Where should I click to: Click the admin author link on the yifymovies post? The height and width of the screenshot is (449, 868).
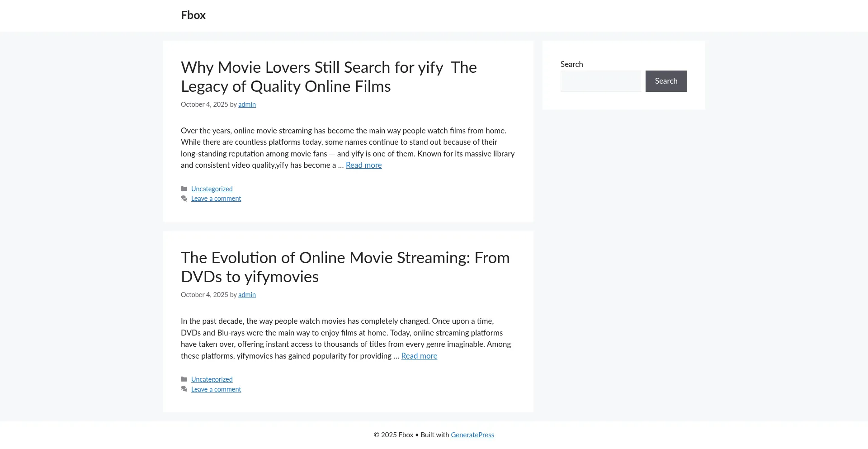coord(247,295)
